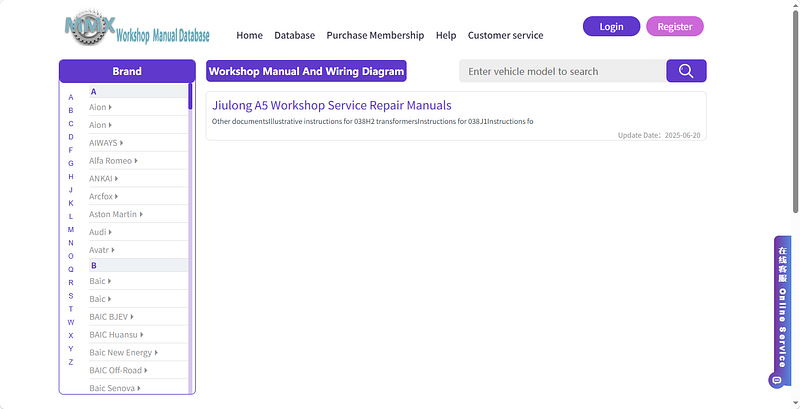
Task: Jump to letter F in brand index
Action: click(71, 150)
